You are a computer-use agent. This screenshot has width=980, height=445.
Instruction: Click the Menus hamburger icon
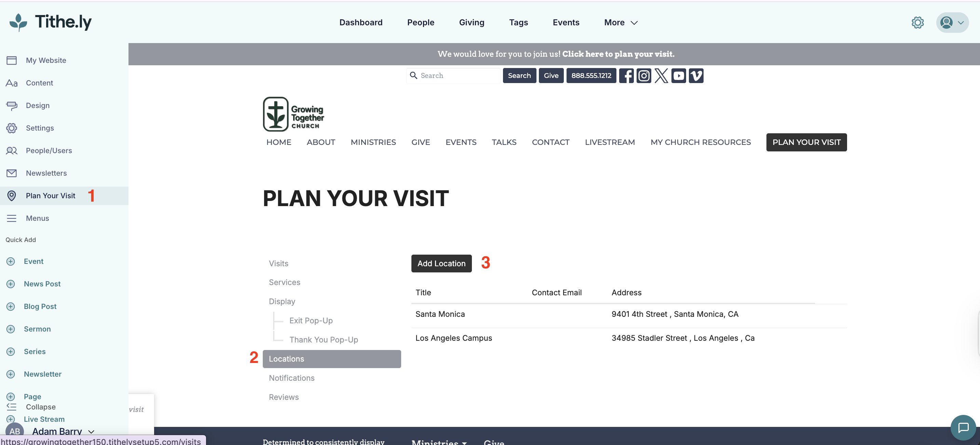point(12,218)
